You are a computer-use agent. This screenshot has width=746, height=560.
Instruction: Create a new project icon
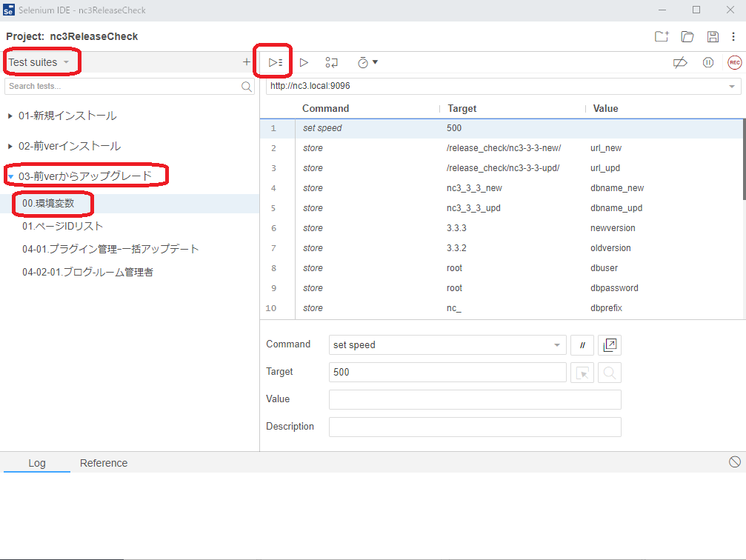coord(662,36)
